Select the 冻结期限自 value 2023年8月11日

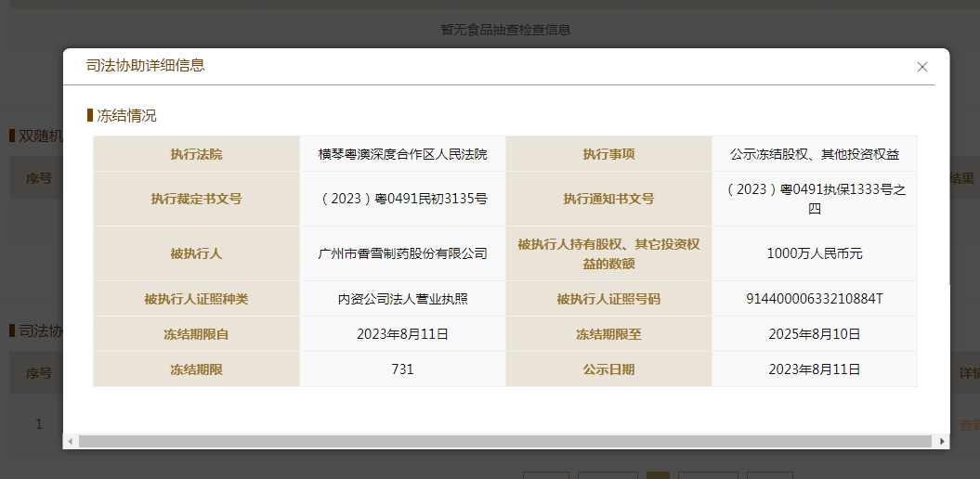point(402,334)
